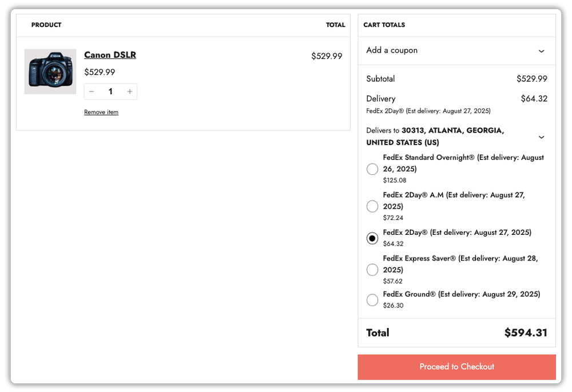This screenshot has width=572, height=392.
Task: Click the chevron beside Add a coupon
Action: point(541,51)
